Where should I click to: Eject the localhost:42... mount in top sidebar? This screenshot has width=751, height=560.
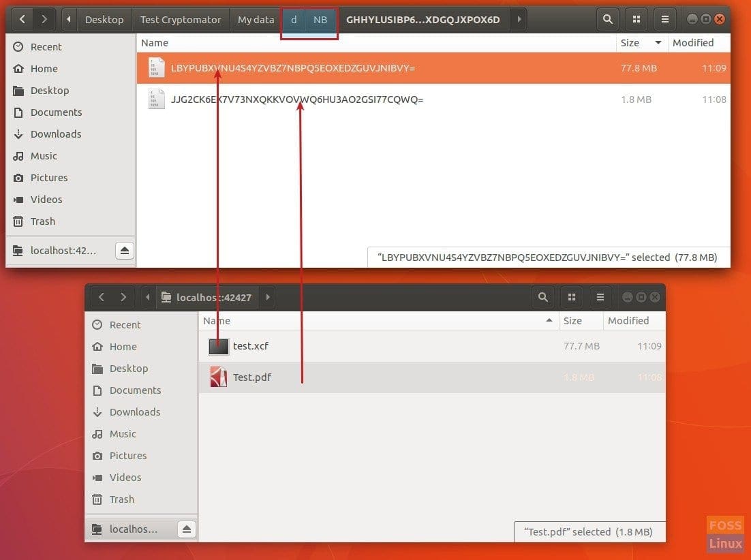point(125,251)
